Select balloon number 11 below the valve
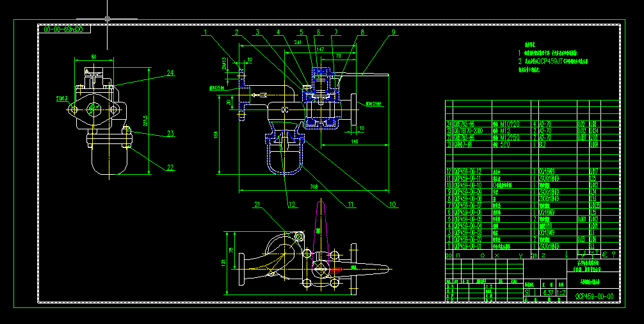This screenshot has width=644, height=324. coord(350,204)
